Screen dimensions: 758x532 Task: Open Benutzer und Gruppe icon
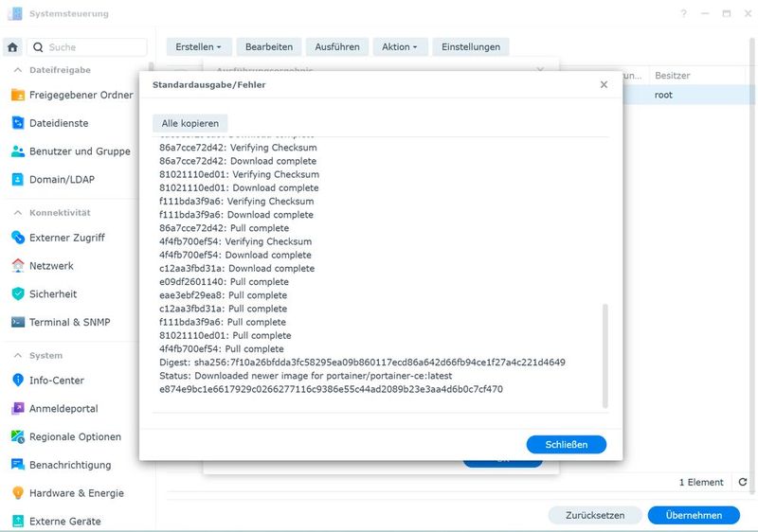pos(18,151)
